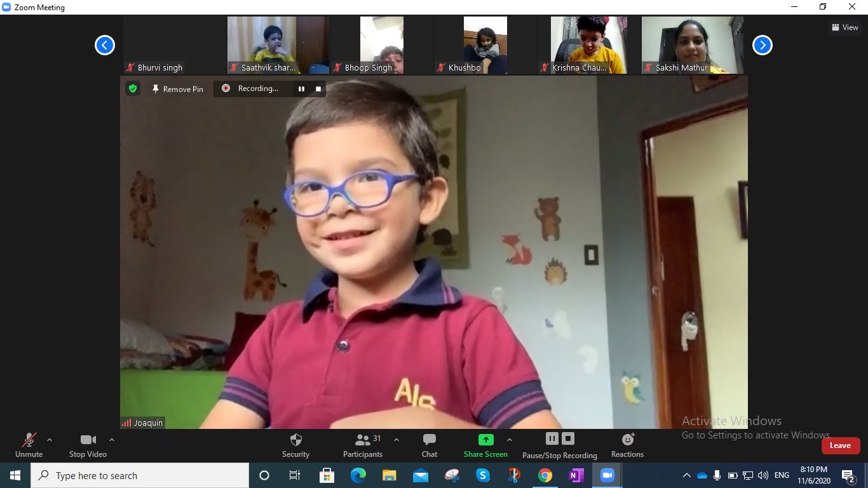
Task: Open File Explorer from taskbar
Action: (389, 475)
